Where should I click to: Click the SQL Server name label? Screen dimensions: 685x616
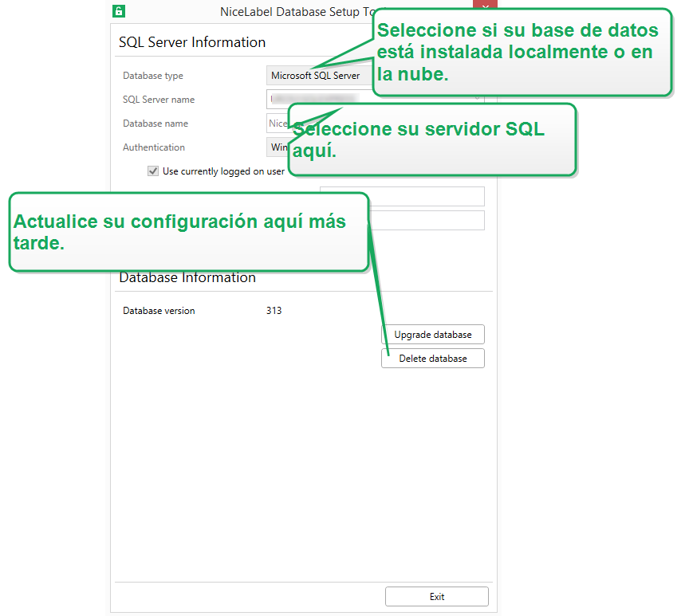pyautogui.click(x=159, y=100)
